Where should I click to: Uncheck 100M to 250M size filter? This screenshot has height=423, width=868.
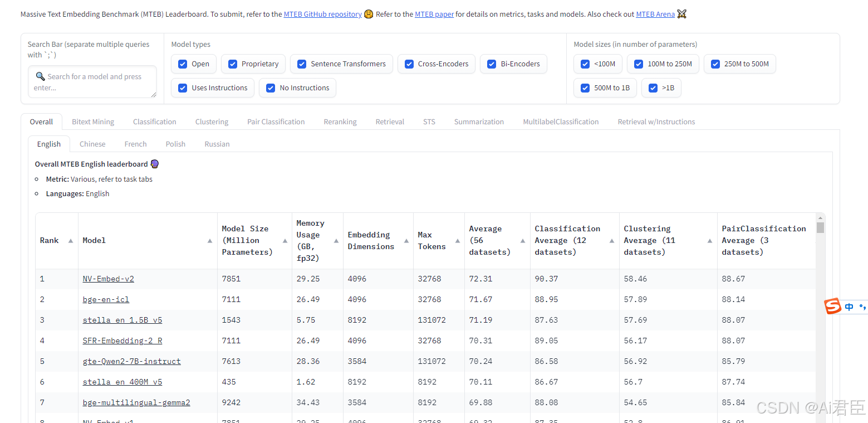click(x=639, y=64)
